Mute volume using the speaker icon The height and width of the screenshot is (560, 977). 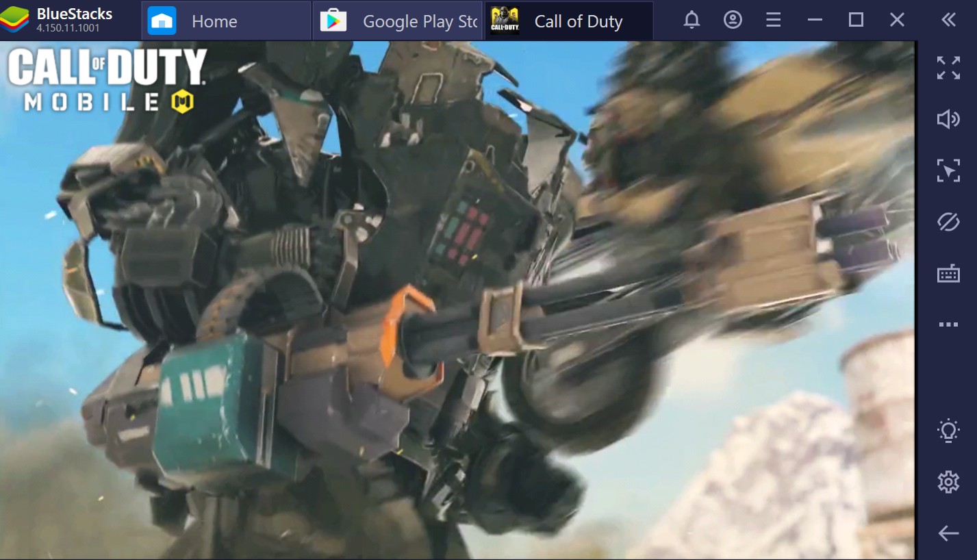point(948,119)
